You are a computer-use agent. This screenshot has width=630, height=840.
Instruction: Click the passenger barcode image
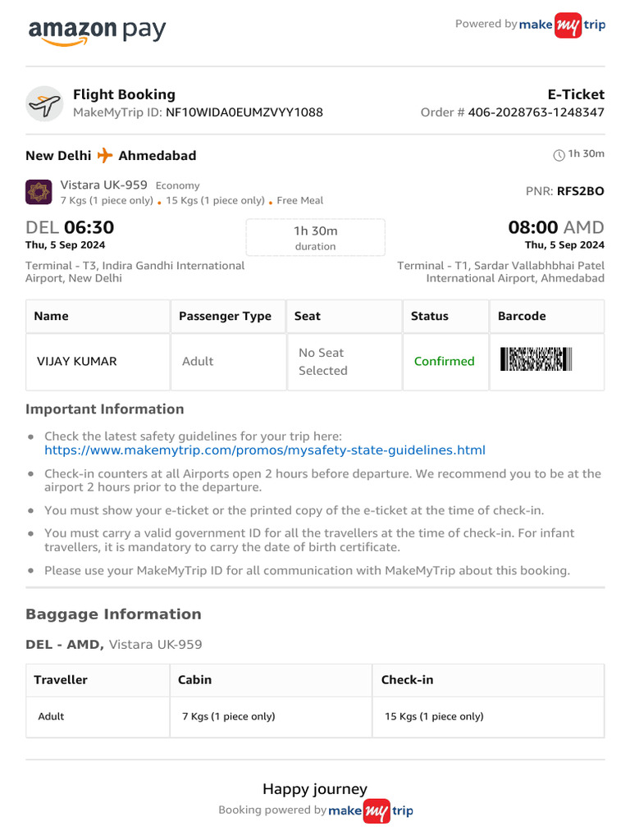click(536, 360)
